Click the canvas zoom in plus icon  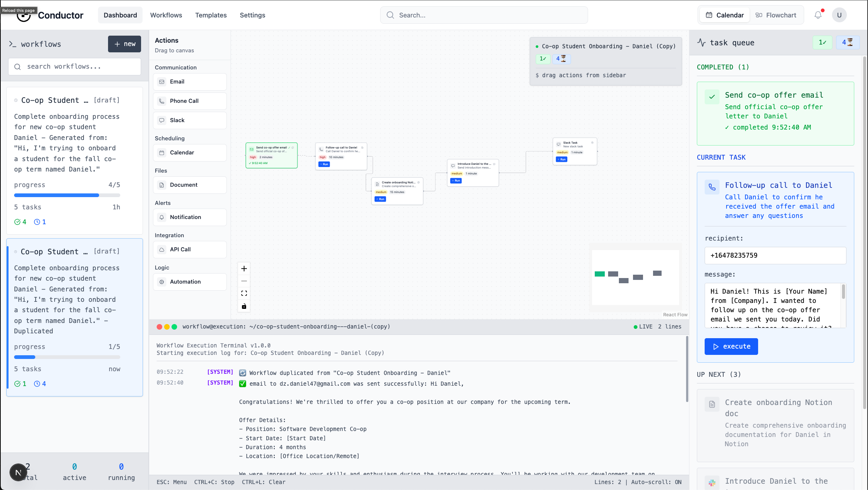pyautogui.click(x=244, y=268)
